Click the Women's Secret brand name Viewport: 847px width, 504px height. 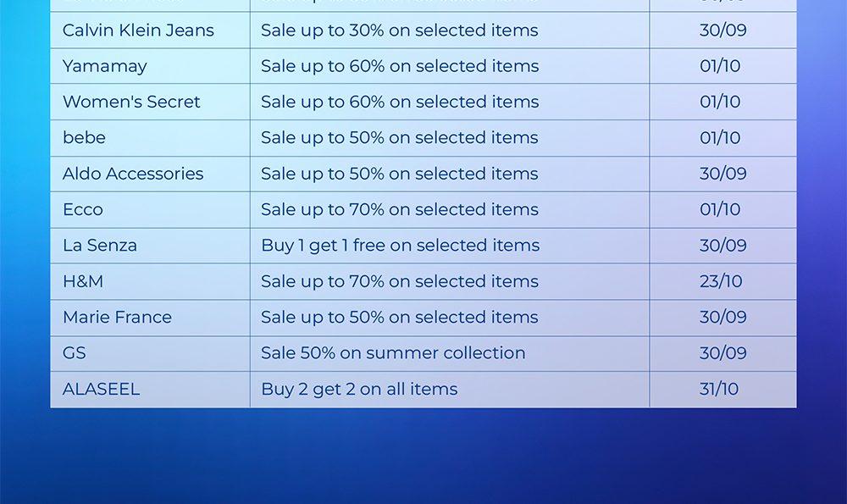click(x=131, y=102)
